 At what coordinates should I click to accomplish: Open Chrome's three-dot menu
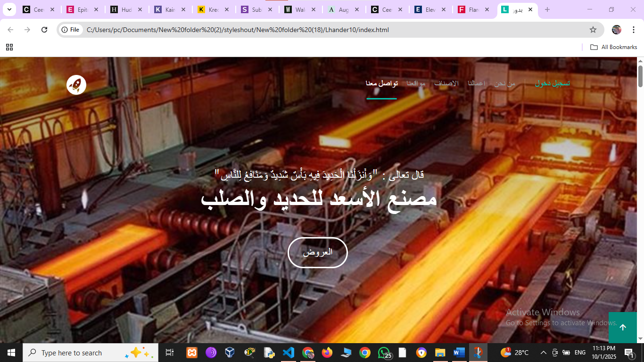pos(634,30)
